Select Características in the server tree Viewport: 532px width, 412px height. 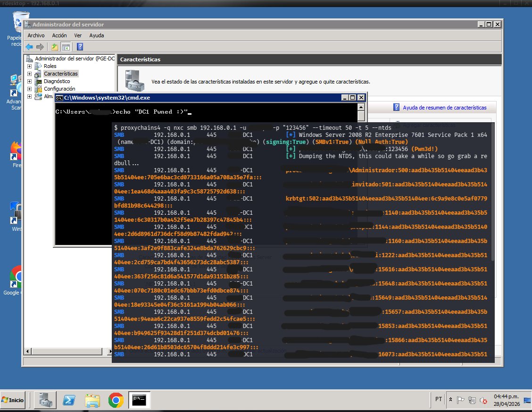click(x=61, y=74)
